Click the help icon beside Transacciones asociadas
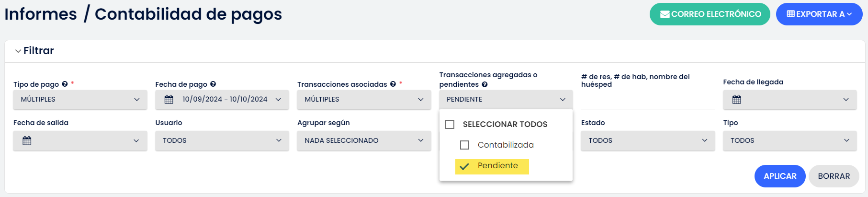This screenshot has width=868, height=197. coord(393,84)
